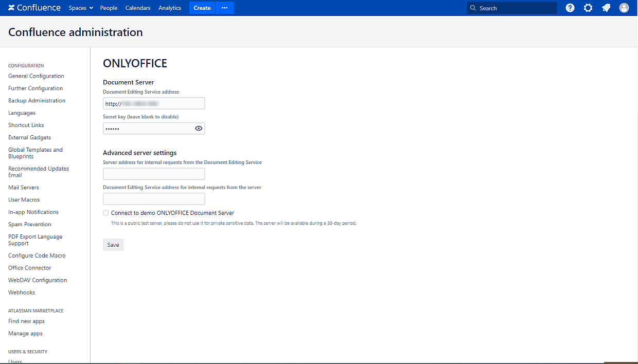Expand the Spaces dropdown
This screenshot has width=638, height=364.
(81, 8)
